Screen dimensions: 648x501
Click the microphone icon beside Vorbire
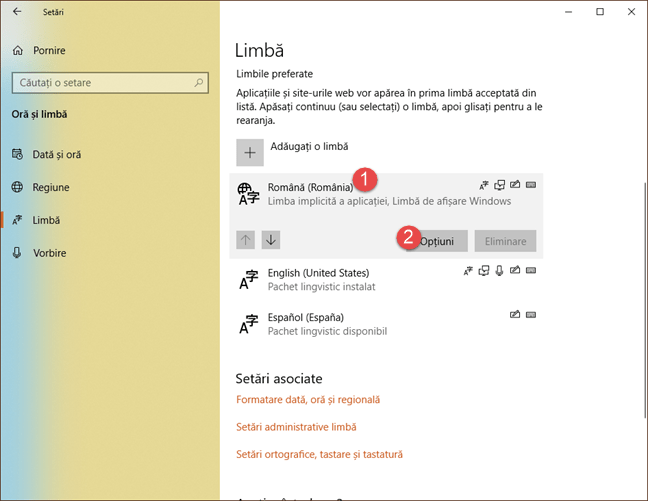click(17, 253)
